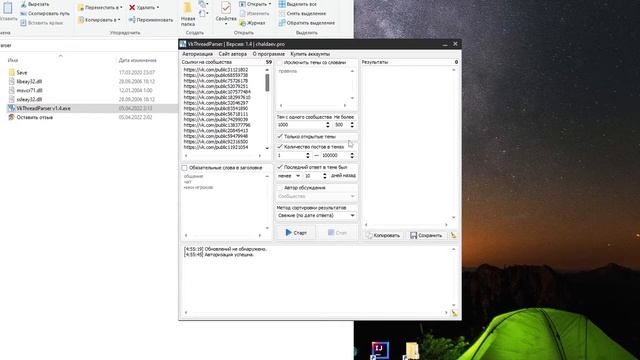Open the Сообщество author dropdown

click(x=316, y=196)
